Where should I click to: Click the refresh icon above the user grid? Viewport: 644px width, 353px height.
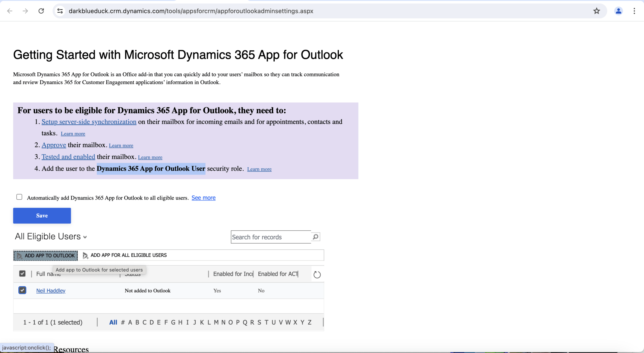(317, 274)
